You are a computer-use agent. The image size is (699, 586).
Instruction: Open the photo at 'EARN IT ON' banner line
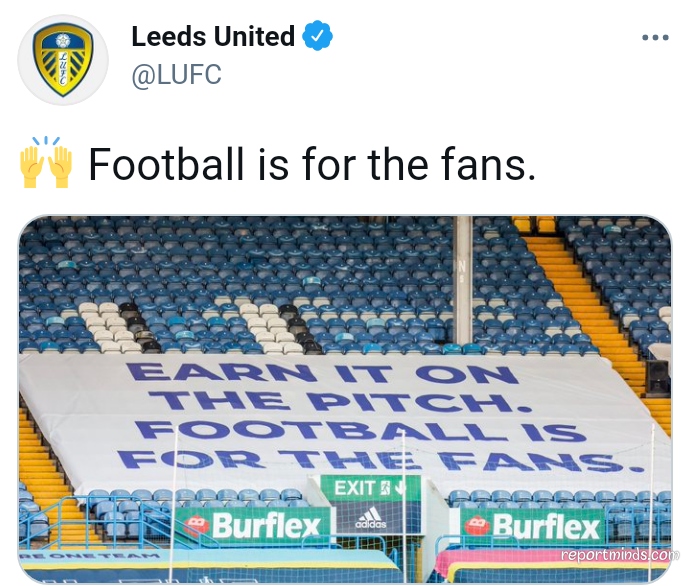click(323, 373)
